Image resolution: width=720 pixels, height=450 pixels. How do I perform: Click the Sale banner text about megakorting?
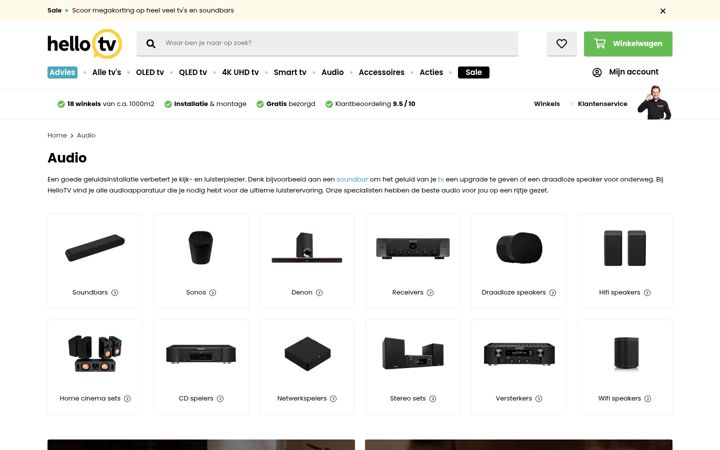(153, 10)
